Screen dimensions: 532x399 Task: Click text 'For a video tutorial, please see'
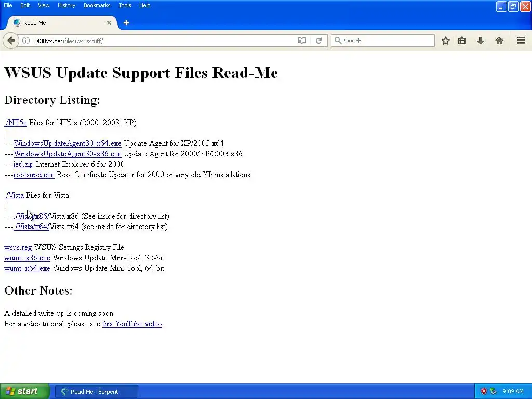[52, 324]
